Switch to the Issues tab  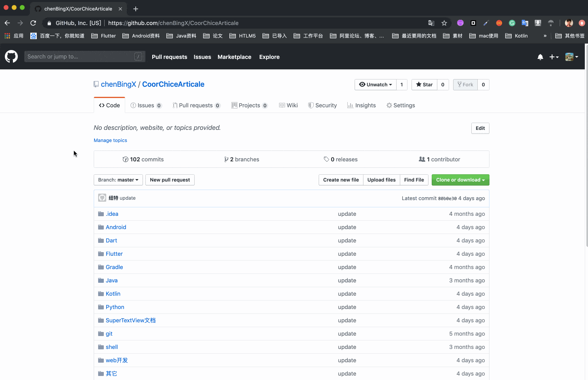146,105
